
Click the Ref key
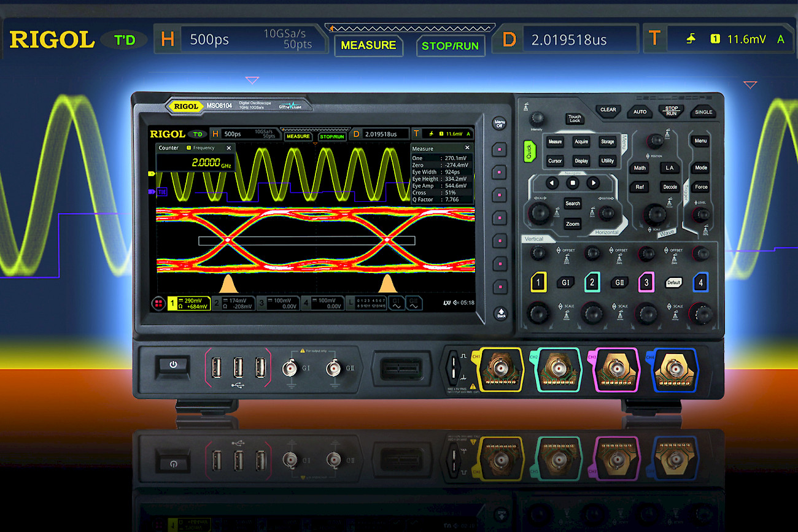640,187
